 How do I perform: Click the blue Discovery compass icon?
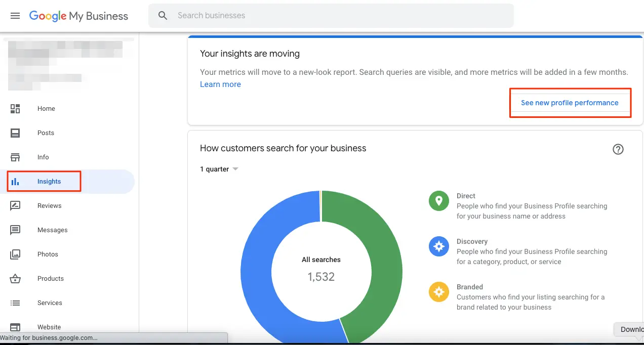(x=438, y=246)
